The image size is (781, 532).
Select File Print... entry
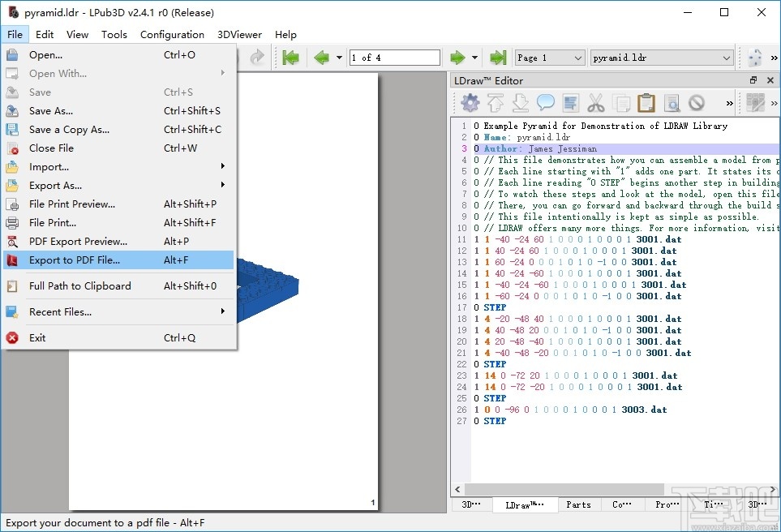pyautogui.click(x=118, y=223)
